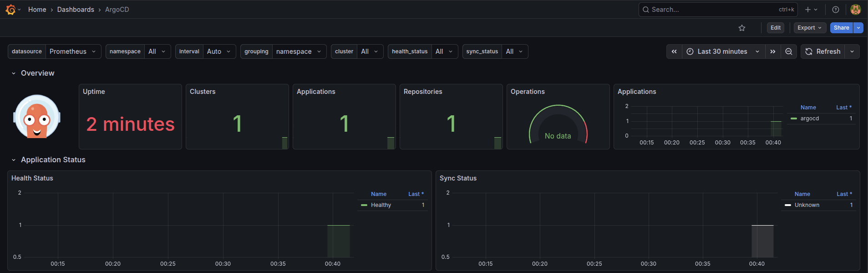
Task: Sort Applications legend by Name
Action: click(808, 108)
